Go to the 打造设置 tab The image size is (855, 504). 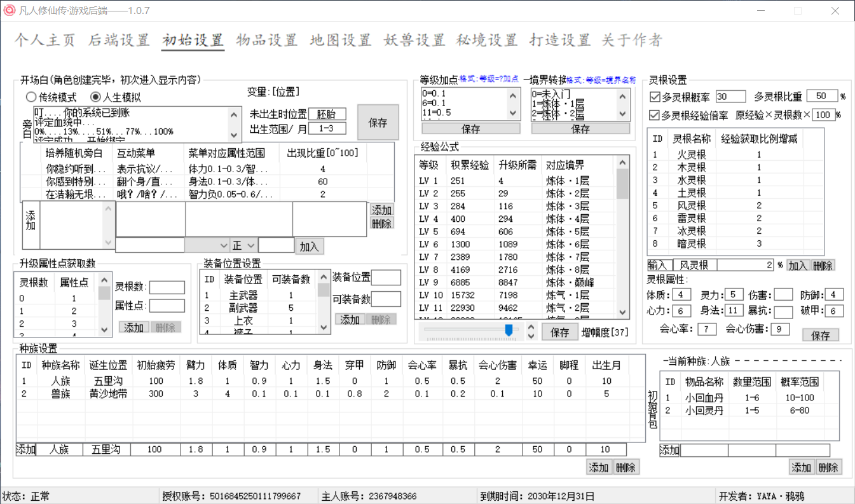(x=560, y=40)
